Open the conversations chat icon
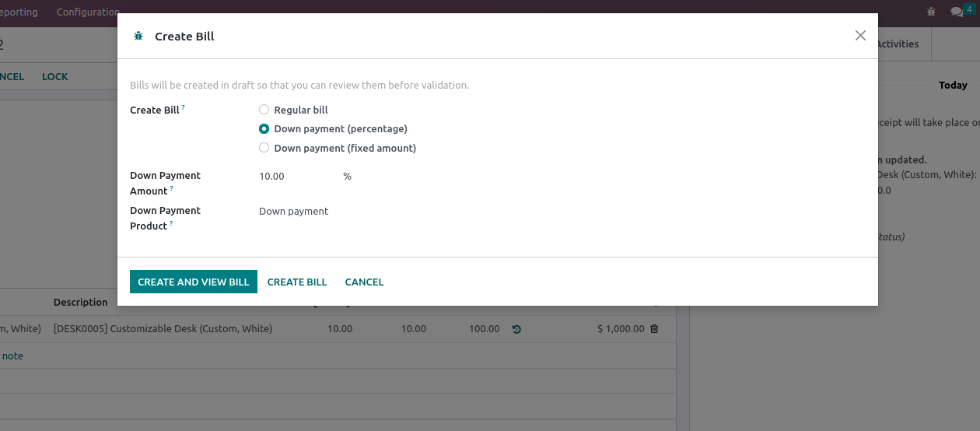980x431 pixels. pos(957,12)
